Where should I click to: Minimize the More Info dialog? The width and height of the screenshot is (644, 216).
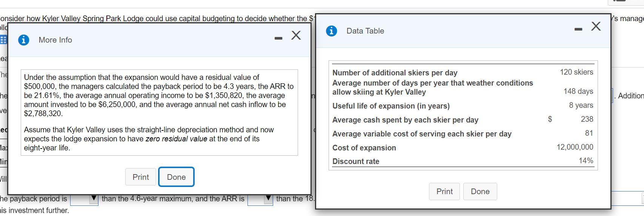(278, 38)
